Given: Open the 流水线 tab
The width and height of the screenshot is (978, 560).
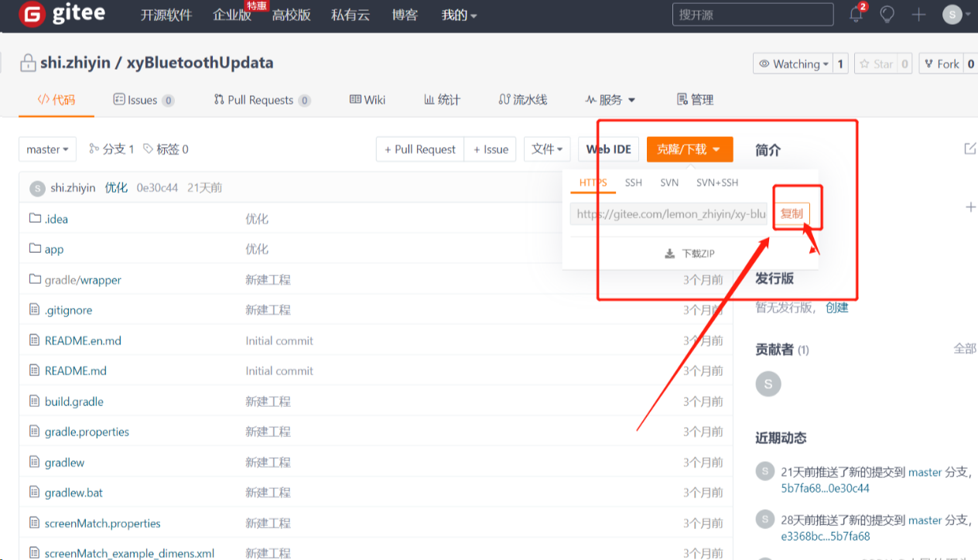Looking at the screenshot, I should point(523,100).
